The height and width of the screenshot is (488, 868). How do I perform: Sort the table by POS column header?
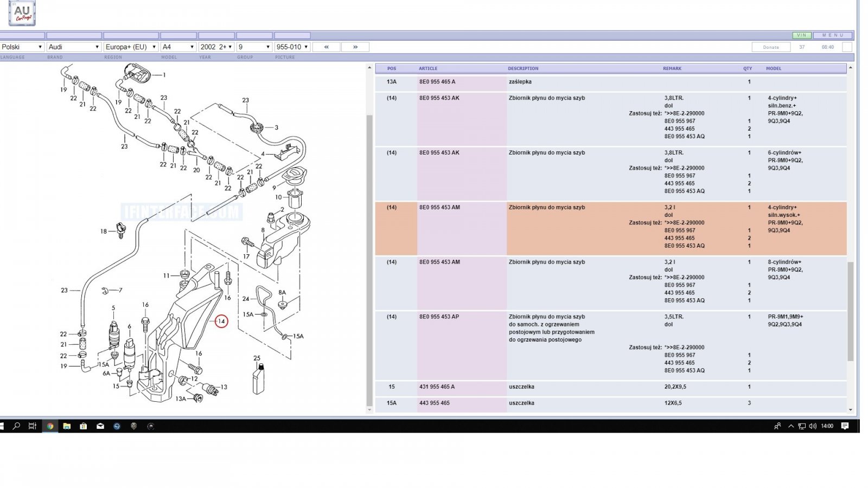pyautogui.click(x=392, y=68)
